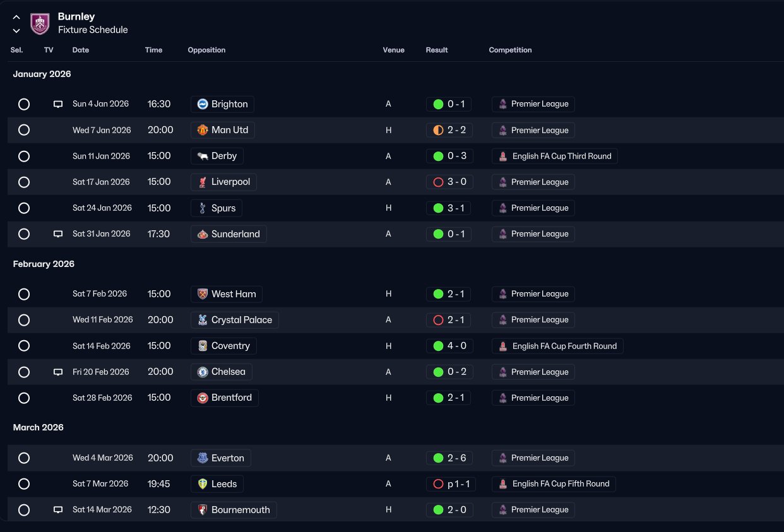
Task: Go to next team with down chevron
Action: click(x=16, y=30)
